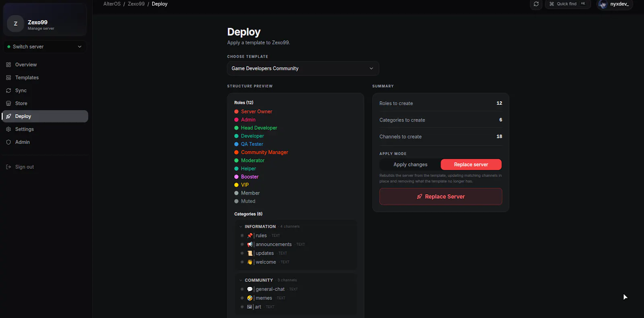Open nyxdev_ account menu
The height and width of the screenshot is (318, 644).
[x=614, y=4]
